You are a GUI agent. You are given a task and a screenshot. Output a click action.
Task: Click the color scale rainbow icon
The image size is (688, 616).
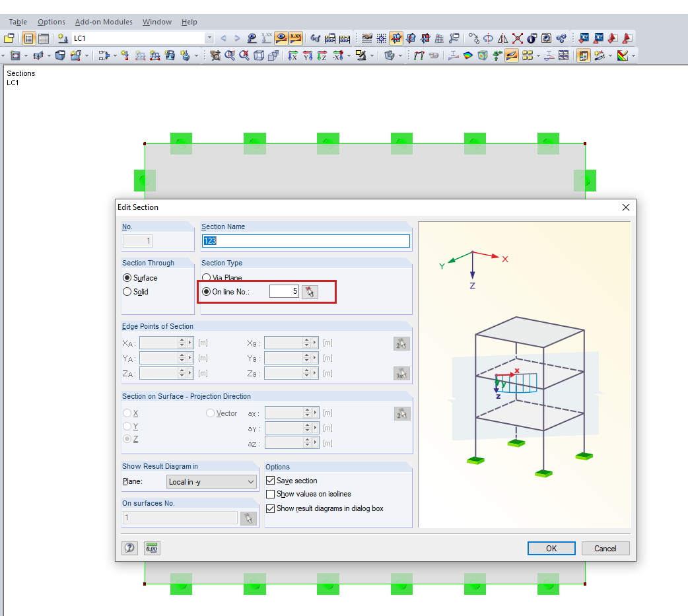click(622, 55)
